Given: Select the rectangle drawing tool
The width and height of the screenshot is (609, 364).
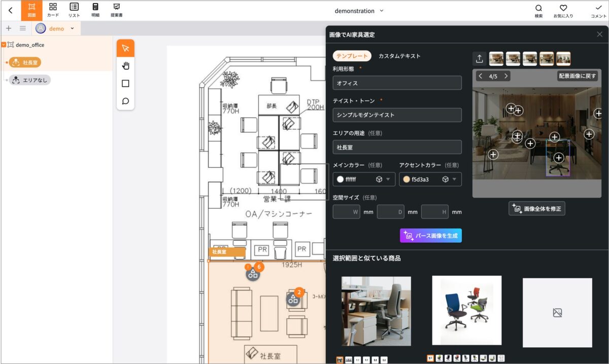Looking at the screenshot, I should tap(125, 83).
